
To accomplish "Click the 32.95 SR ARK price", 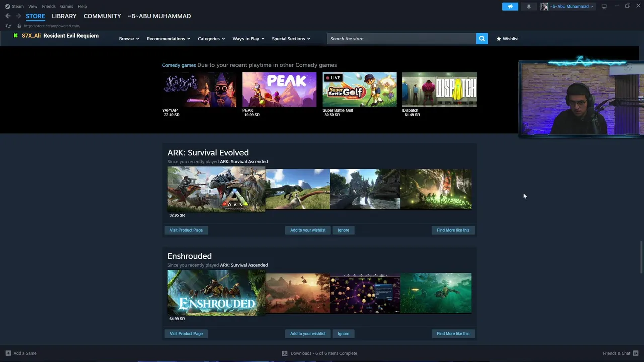I will pyautogui.click(x=177, y=215).
